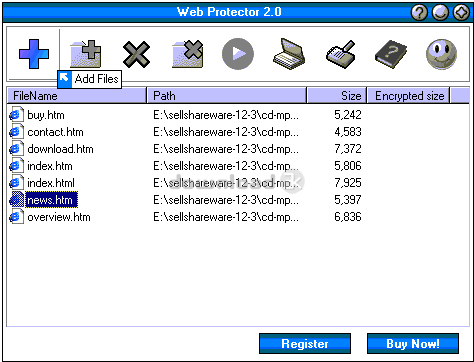Click the smiley face icon in toolbar
Screen dimensions: 474x362
tap(442, 54)
